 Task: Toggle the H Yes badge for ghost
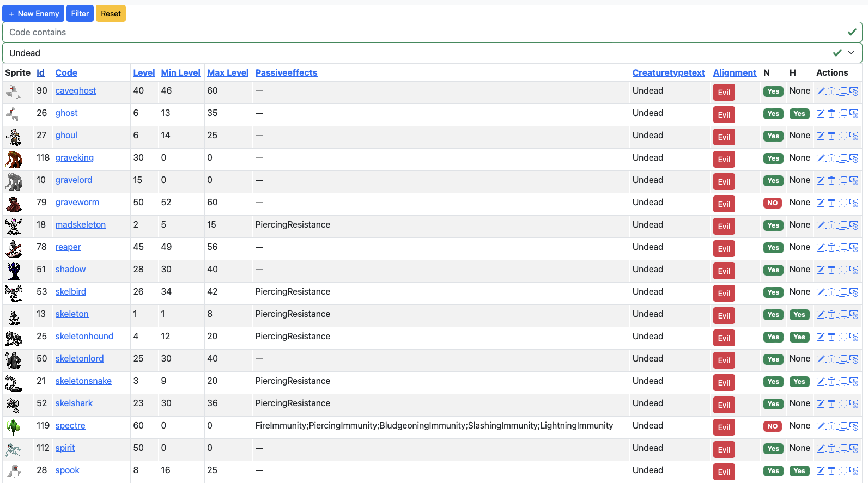coord(799,114)
